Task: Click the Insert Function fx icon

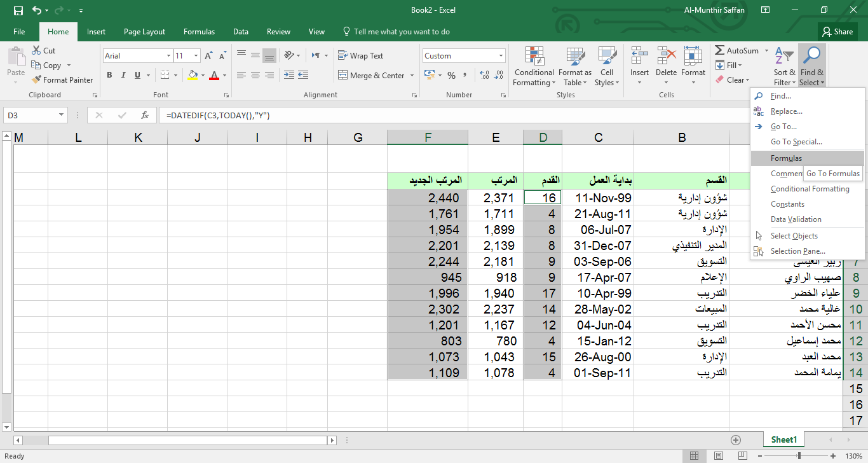Action: (145, 115)
